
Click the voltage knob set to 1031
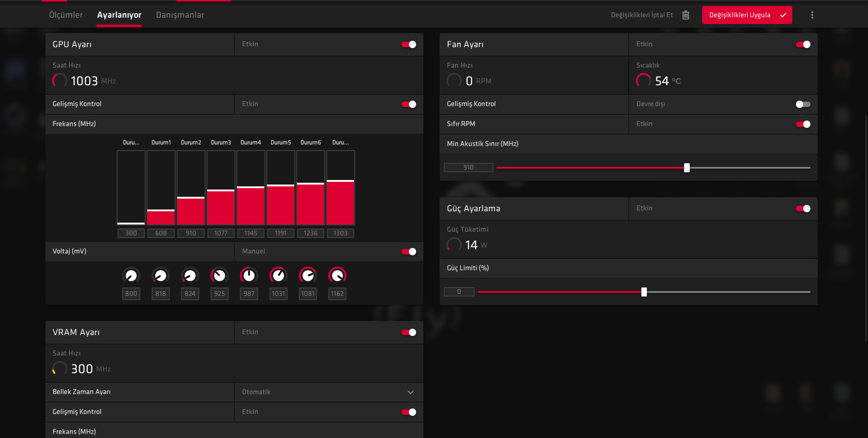coord(278,275)
